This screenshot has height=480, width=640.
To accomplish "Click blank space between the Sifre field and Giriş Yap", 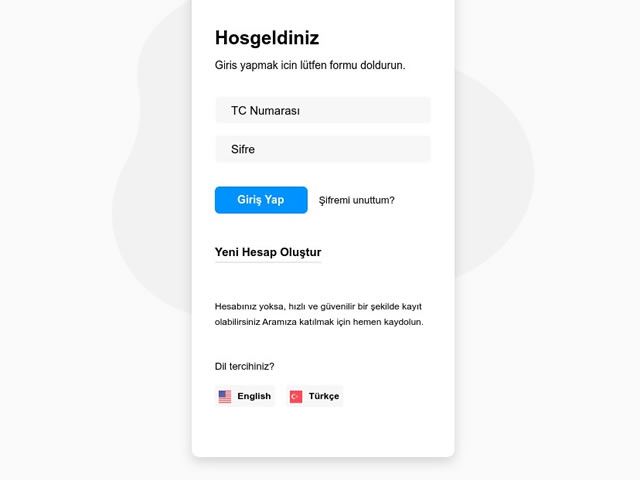I will click(x=323, y=174).
